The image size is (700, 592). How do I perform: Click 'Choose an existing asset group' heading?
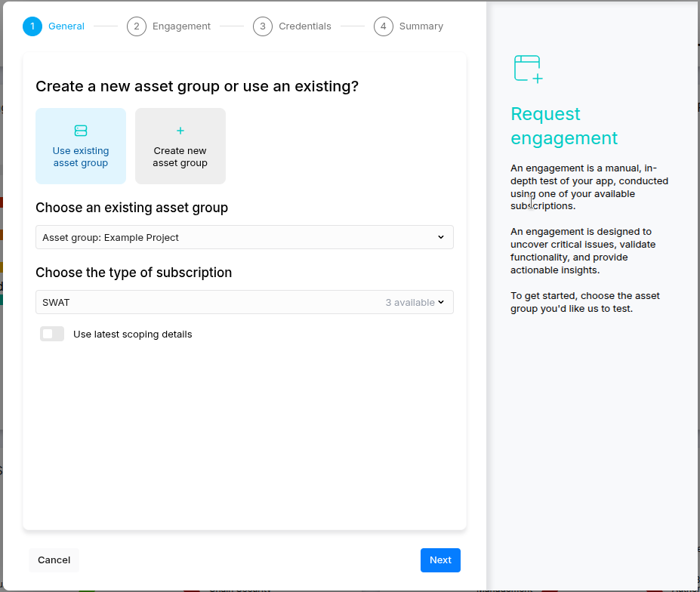click(x=131, y=208)
